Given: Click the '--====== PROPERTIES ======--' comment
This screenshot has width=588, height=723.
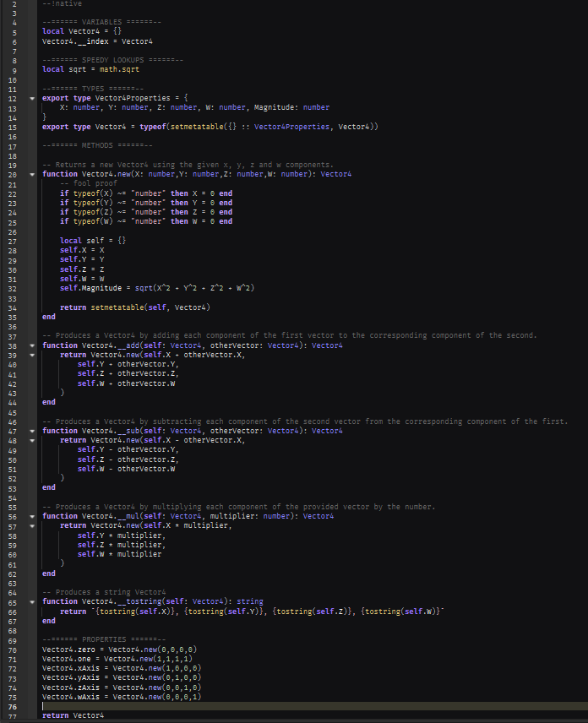Looking at the screenshot, I should (104, 639).
